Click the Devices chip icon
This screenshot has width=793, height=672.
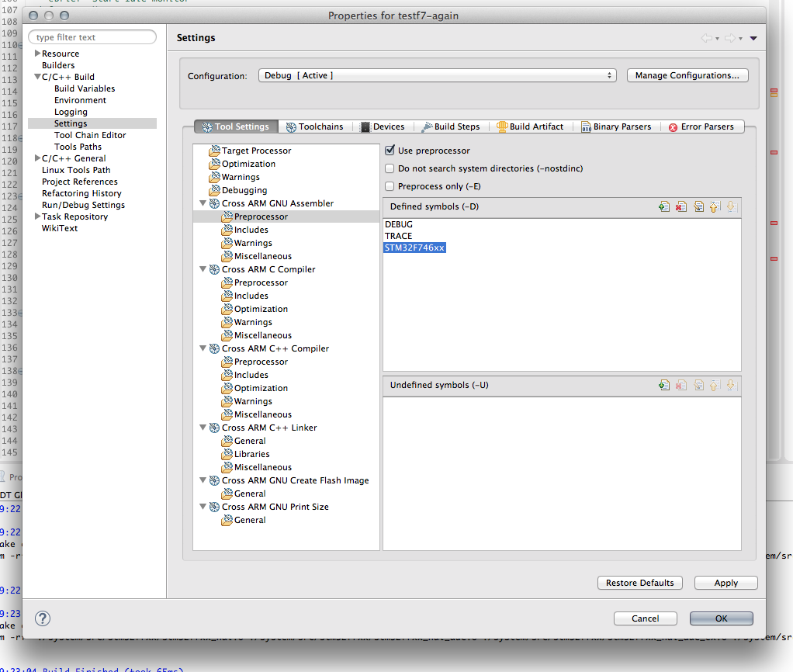tap(365, 127)
